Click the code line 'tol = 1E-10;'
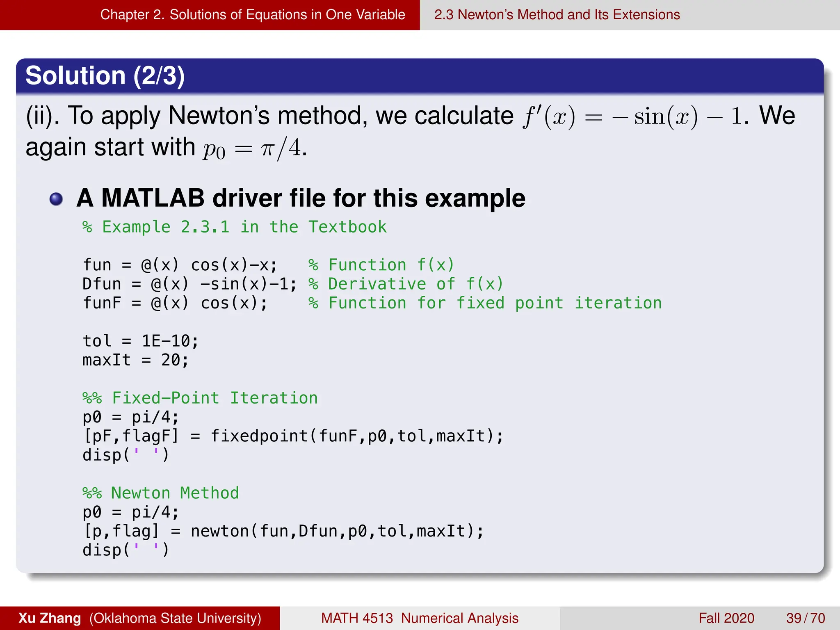This screenshot has width=840, height=630. (141, 341)
